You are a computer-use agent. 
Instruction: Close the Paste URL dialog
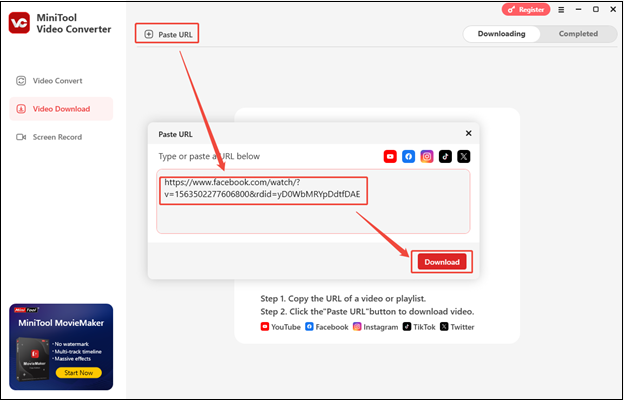click(468, 133)
